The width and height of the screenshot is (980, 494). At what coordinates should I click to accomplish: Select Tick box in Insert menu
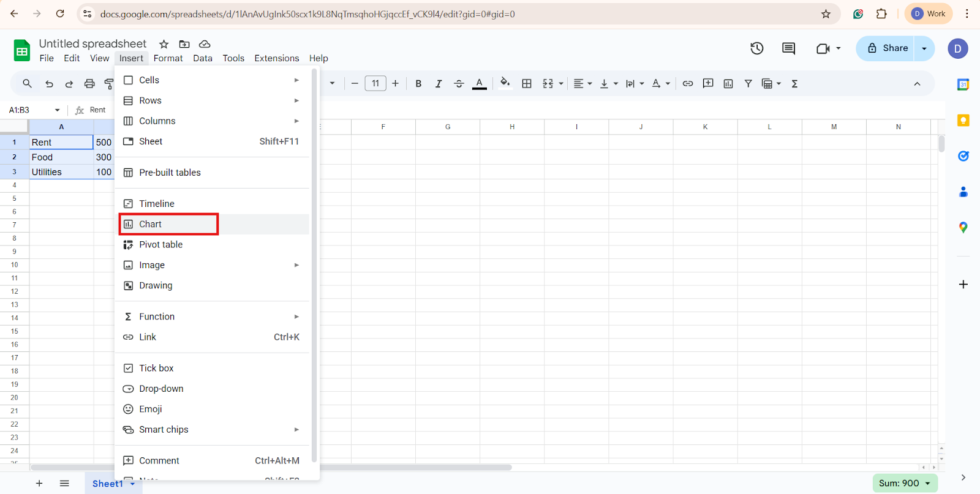tap(212, 369)
